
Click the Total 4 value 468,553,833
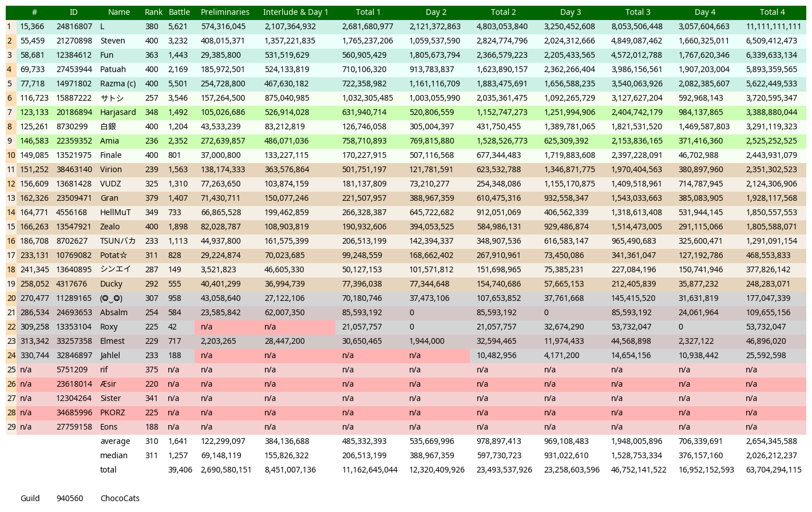[769, 255]
